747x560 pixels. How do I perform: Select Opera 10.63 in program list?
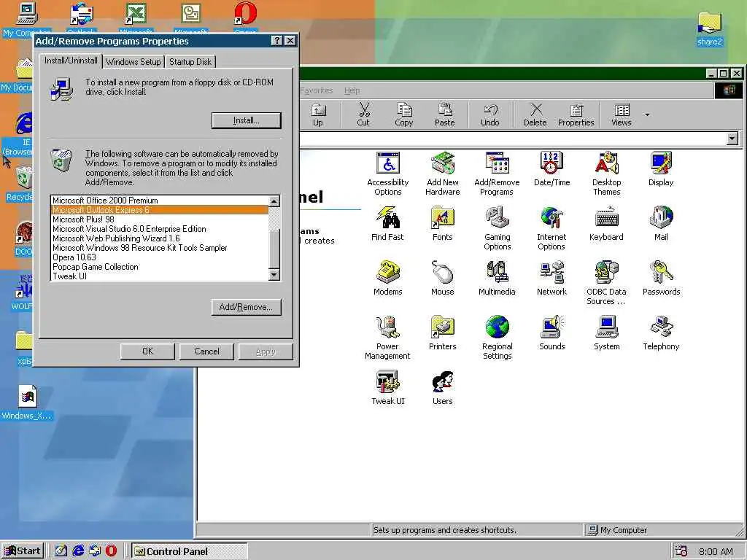point(159,257)
